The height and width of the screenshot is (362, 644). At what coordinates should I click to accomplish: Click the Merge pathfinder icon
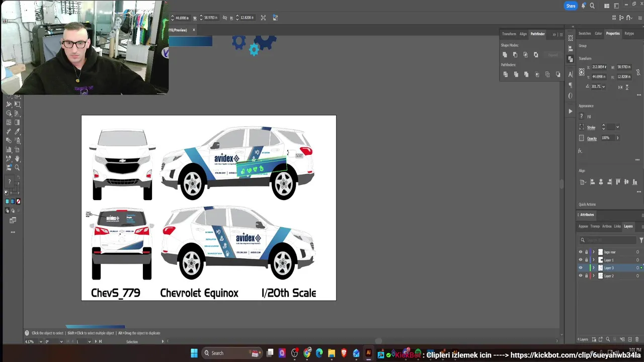coord(526,74)
